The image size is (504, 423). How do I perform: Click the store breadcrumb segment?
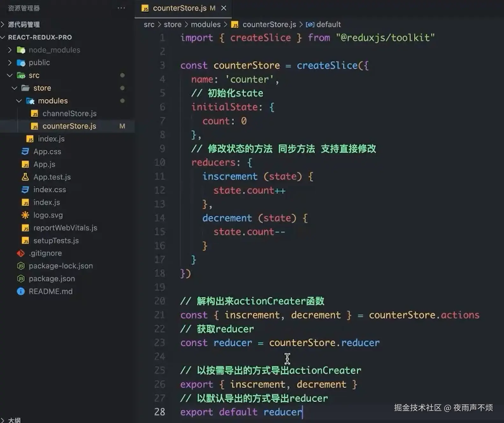click(173, 25)
